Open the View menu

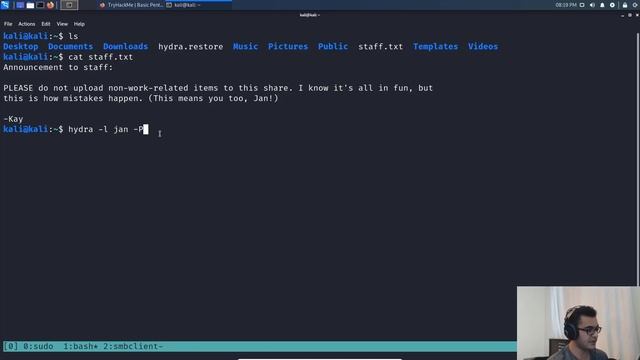pyautogui.click(x=62, y=24)
